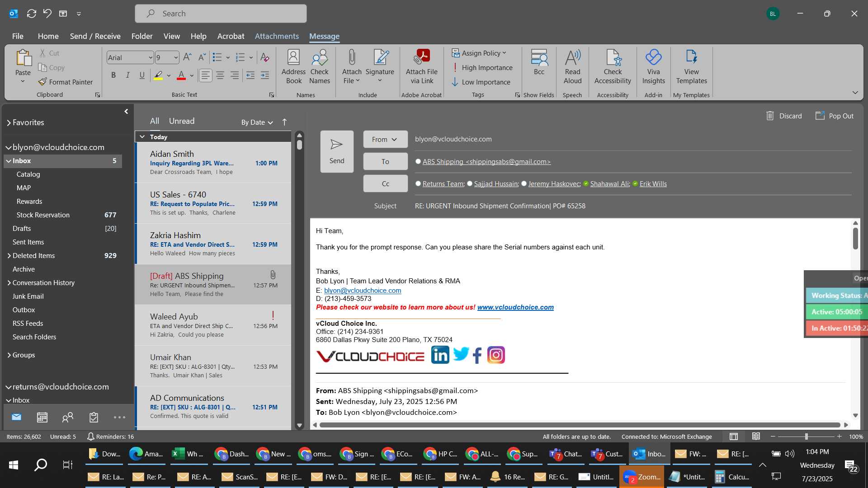Click the Increase Font Size icon
Viewport: 868px width, 488px height.
coord(188,57)
